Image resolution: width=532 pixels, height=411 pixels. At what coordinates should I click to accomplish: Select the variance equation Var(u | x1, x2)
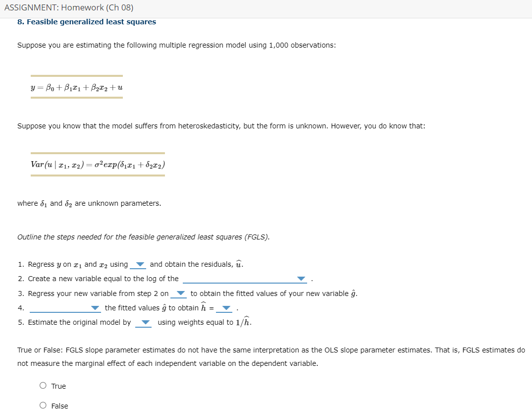98,165
